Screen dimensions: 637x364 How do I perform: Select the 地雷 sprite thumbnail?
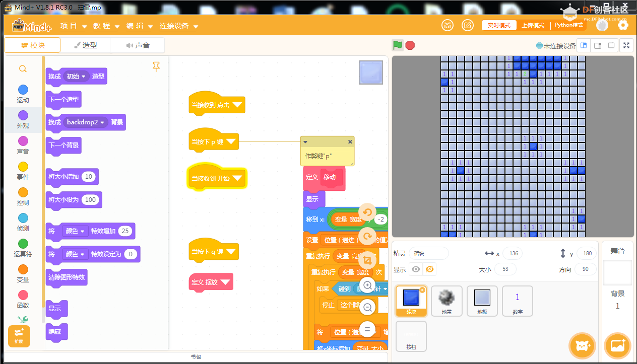447,301
